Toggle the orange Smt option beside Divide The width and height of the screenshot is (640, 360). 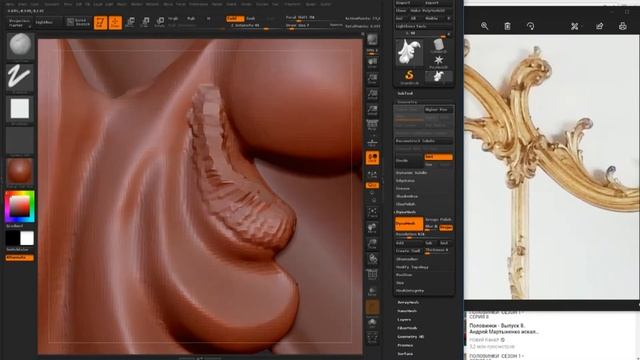(x=438, y=157)
